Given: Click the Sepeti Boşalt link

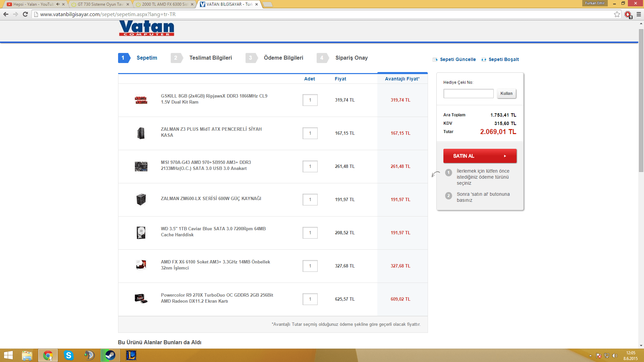Looking at the screenshot, I should point(503,59).
